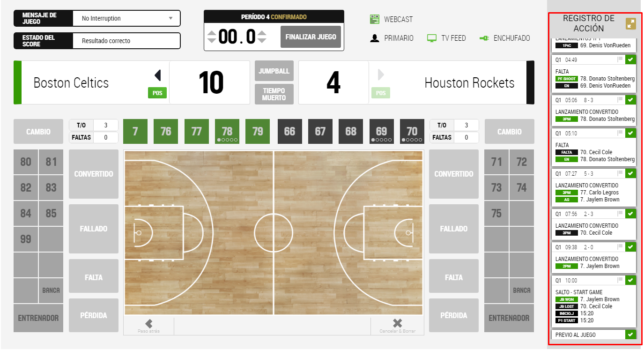This screenshot has height=357, width=644.
Task: Select on-court player 7
Action: [x=135, y=132]
